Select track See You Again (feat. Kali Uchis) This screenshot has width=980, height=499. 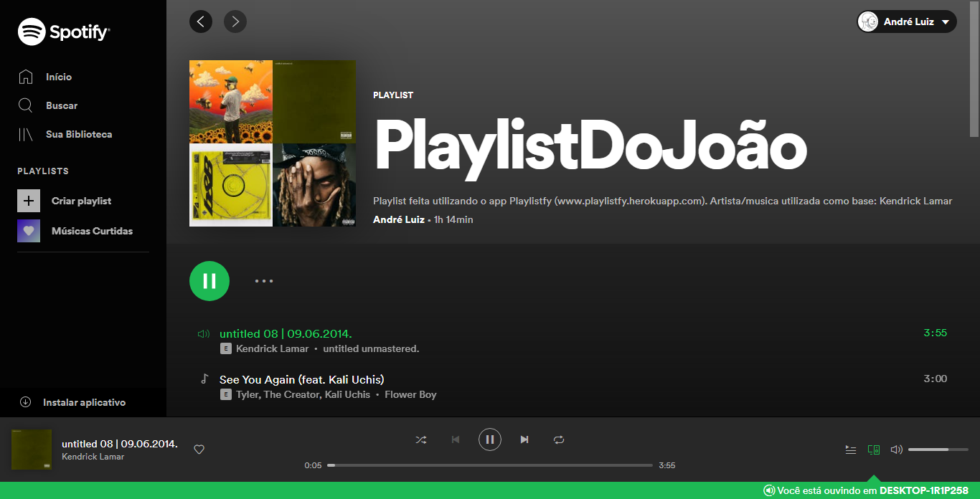pos(302,379)
